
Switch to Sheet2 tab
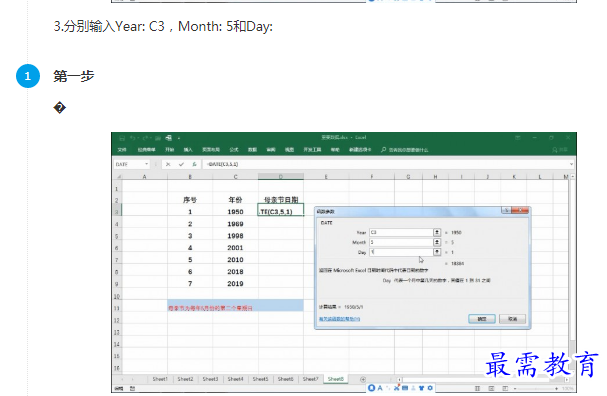point(185,379)
